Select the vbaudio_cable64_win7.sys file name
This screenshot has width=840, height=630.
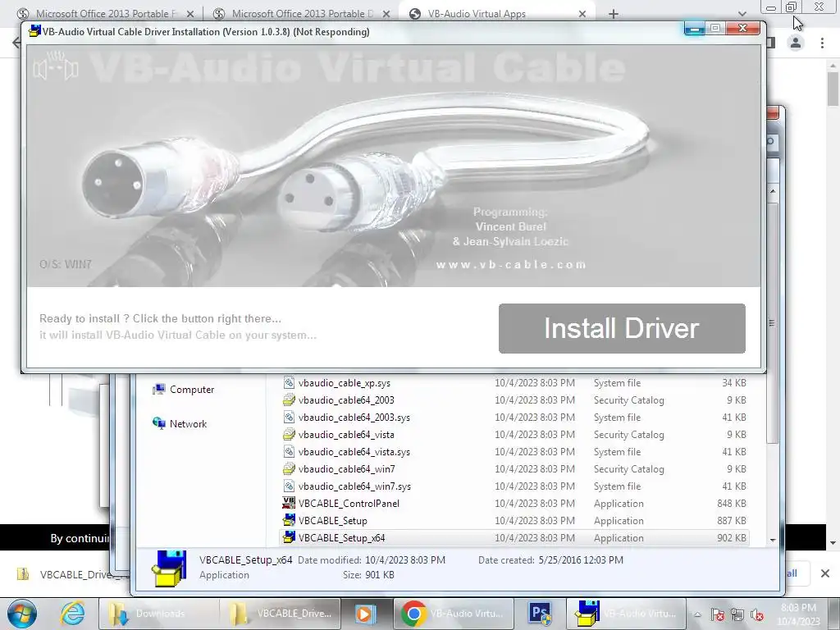354,486
